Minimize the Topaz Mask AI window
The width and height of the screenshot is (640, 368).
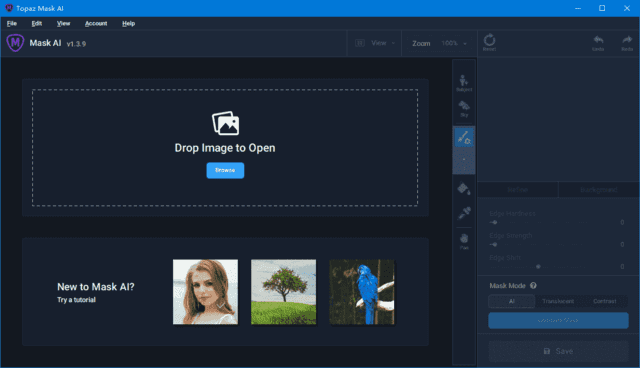click(x=578, y=8)
